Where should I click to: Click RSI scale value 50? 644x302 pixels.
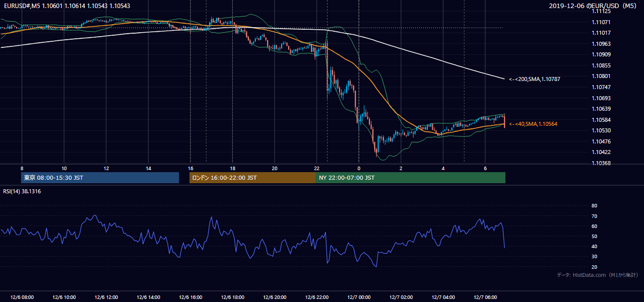pos(594,236)
